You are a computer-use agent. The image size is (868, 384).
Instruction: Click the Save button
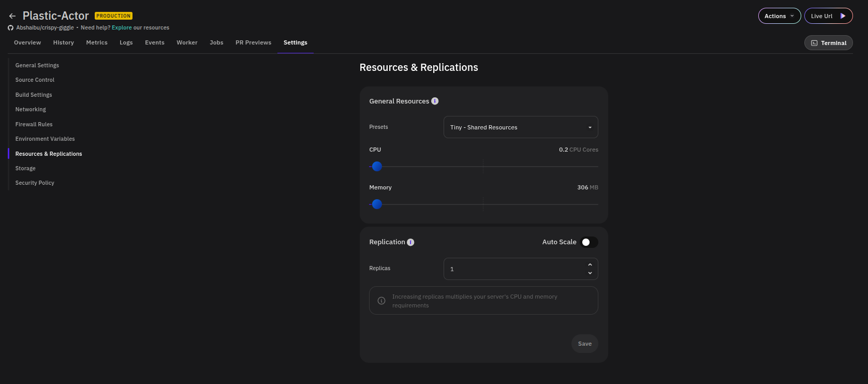tap(585, 344)
